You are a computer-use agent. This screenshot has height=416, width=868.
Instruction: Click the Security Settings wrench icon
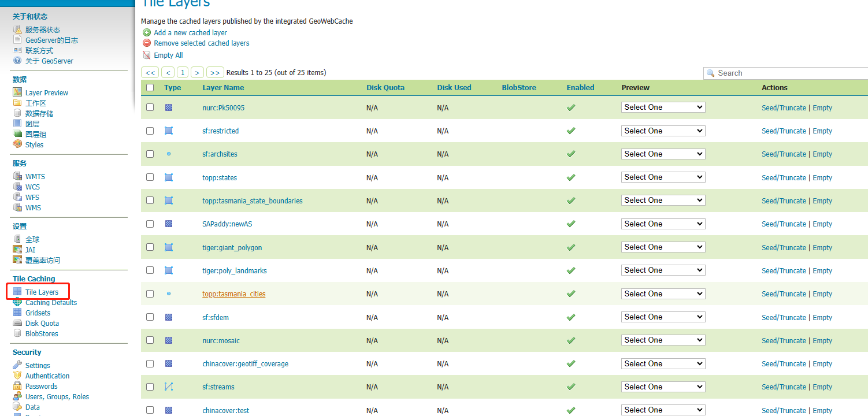click(17, 365)
